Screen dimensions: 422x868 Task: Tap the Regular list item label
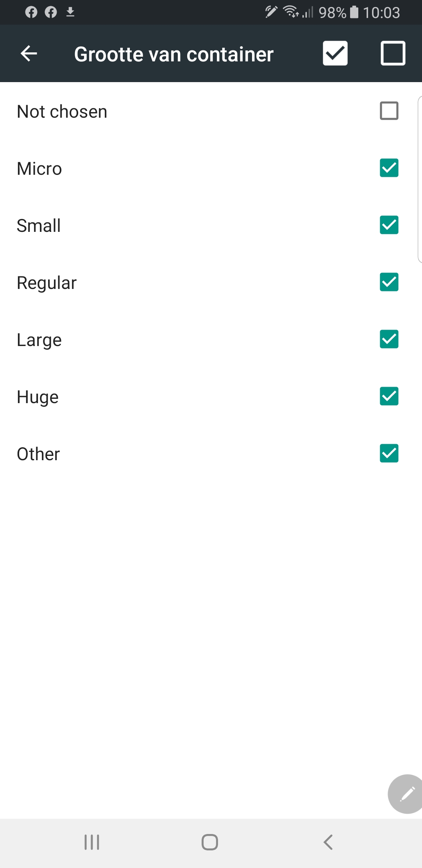click(47, 283)
